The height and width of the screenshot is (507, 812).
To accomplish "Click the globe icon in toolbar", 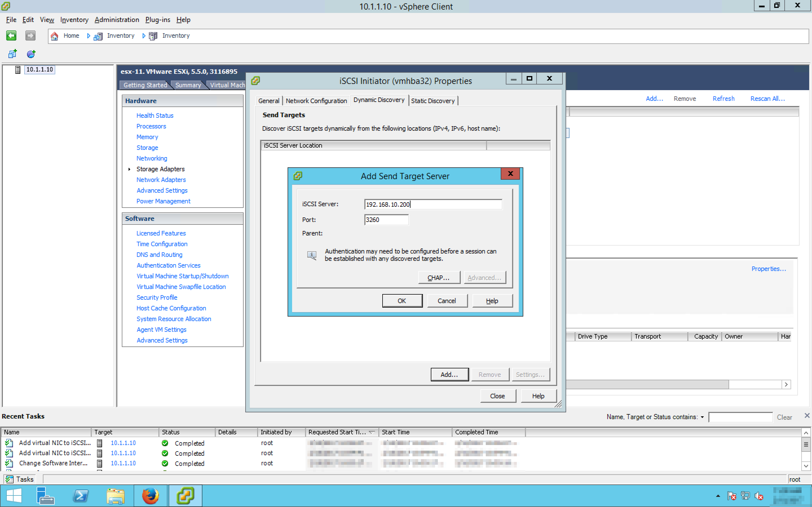I will tap(31, 54).
